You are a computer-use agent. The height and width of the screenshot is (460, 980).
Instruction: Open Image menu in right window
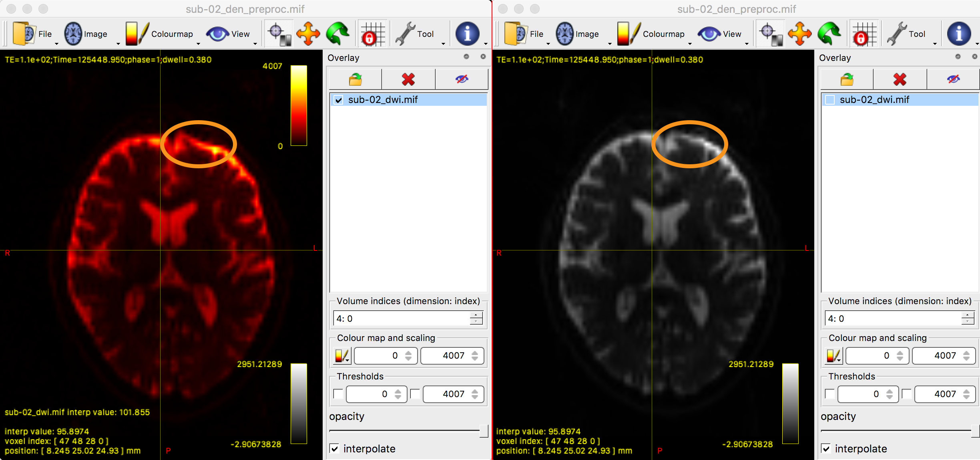(583, 34)
